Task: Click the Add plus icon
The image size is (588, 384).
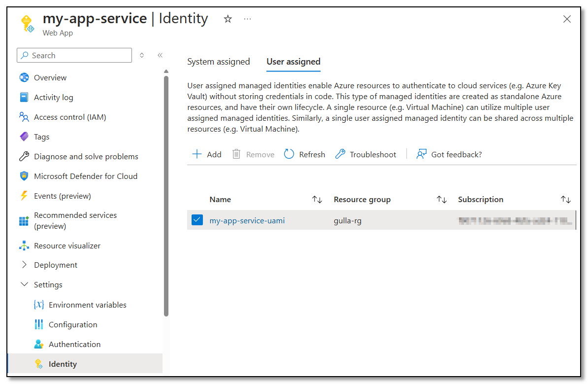Action: point(197,154)
